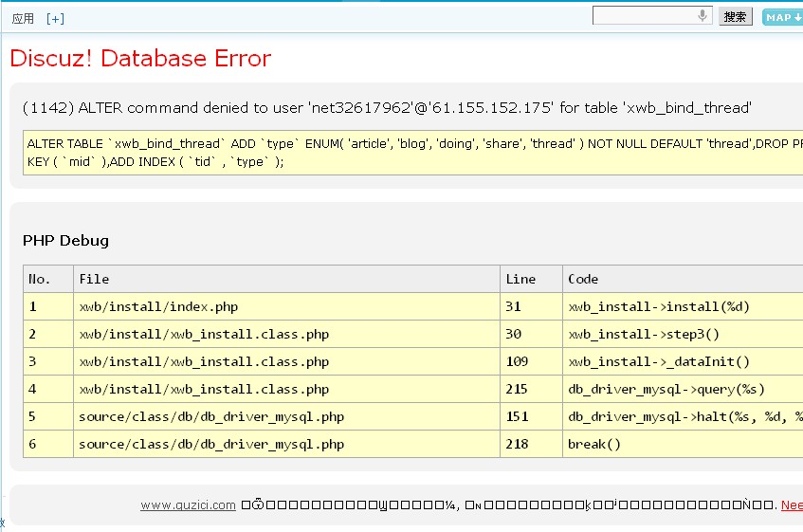Click the File column header
This screenshot has width=803, height=532.
click(286, 279)
